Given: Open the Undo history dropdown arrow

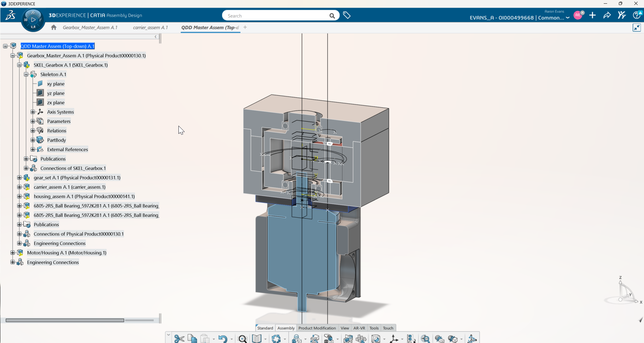Looking at the screenshot, I should [231, 339].
